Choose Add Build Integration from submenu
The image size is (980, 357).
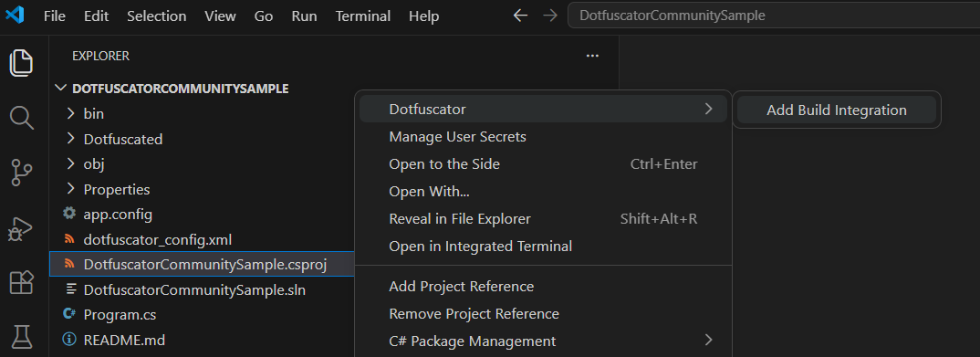(x=836, y=110)
